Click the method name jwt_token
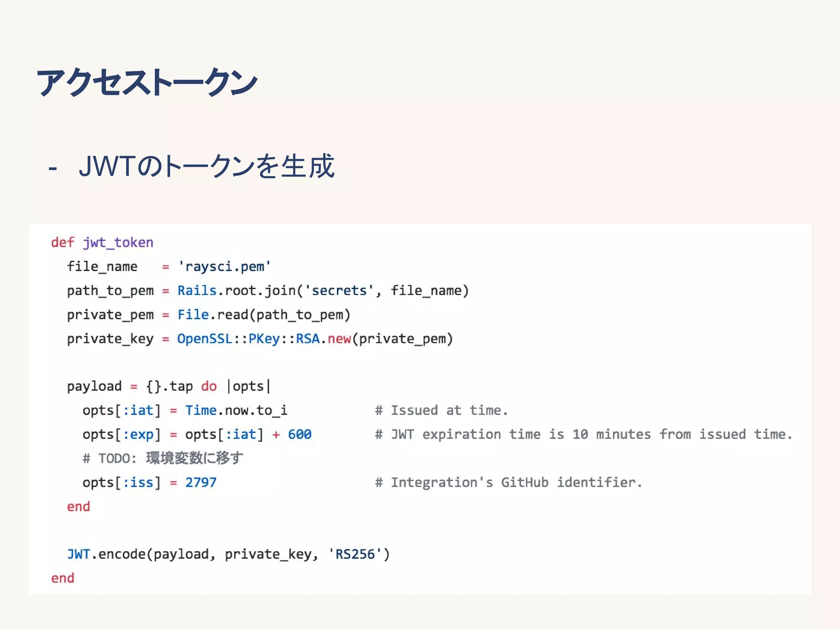840x630 pixels. point(118,243)
